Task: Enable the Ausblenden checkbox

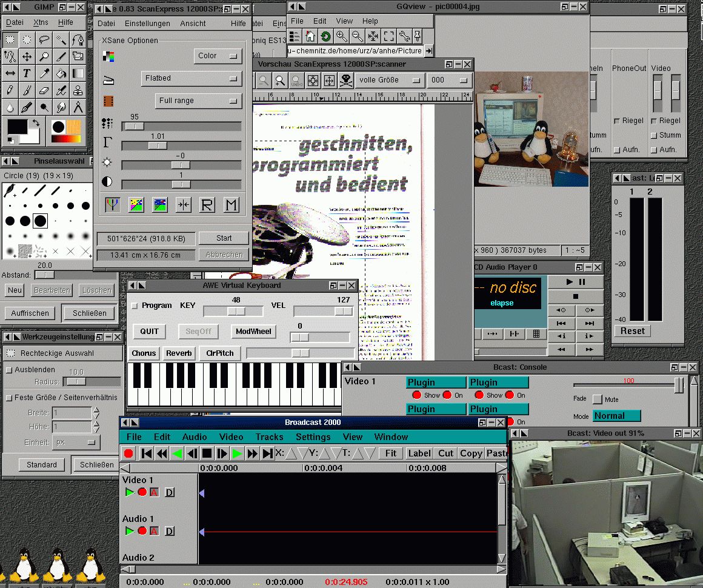Action: pyautogui.click(x=9, y=370)
